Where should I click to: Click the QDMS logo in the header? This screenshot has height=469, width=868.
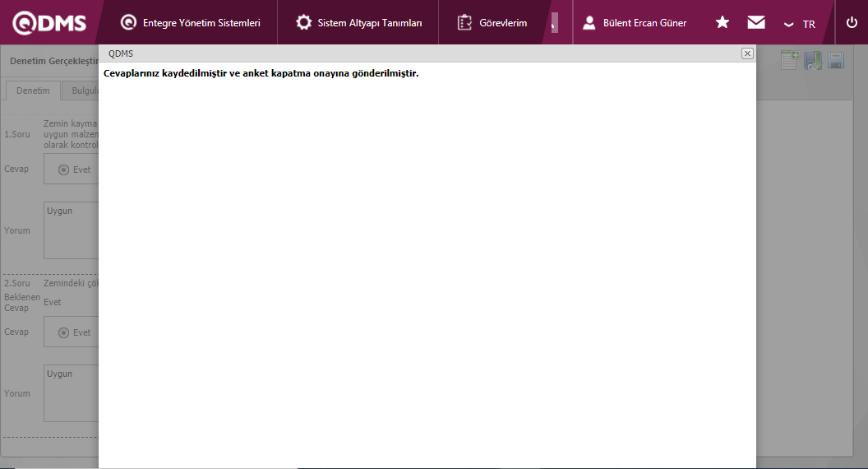[x=49, y=23]
